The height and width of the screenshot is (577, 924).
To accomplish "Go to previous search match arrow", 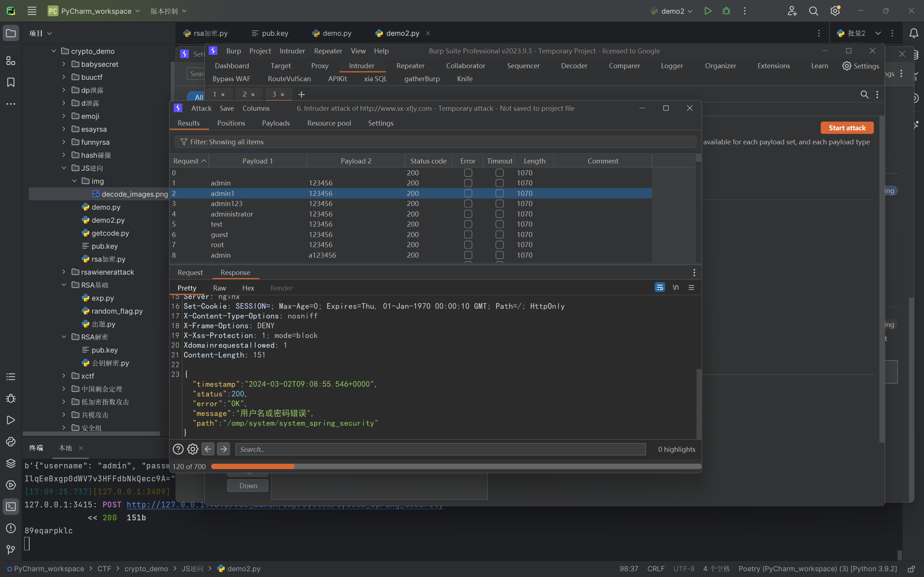I will (x=208, y=449).
